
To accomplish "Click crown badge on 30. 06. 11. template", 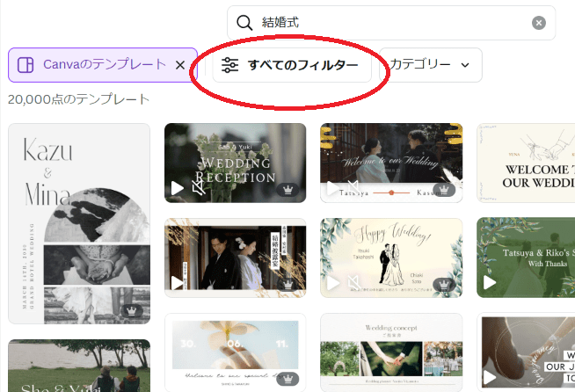I will pos(287,379).
